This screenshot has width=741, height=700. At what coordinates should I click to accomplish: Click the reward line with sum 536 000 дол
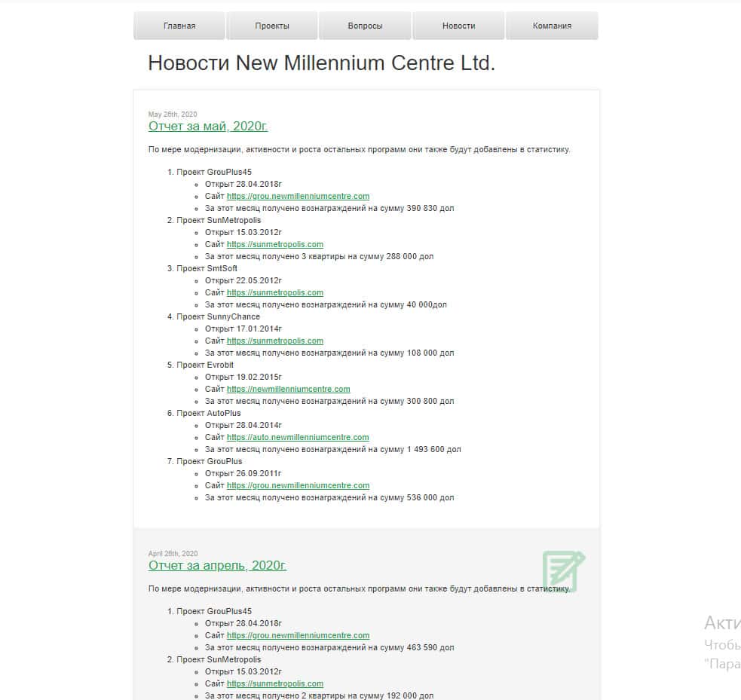pyautogui.click(x=329, y=497)
